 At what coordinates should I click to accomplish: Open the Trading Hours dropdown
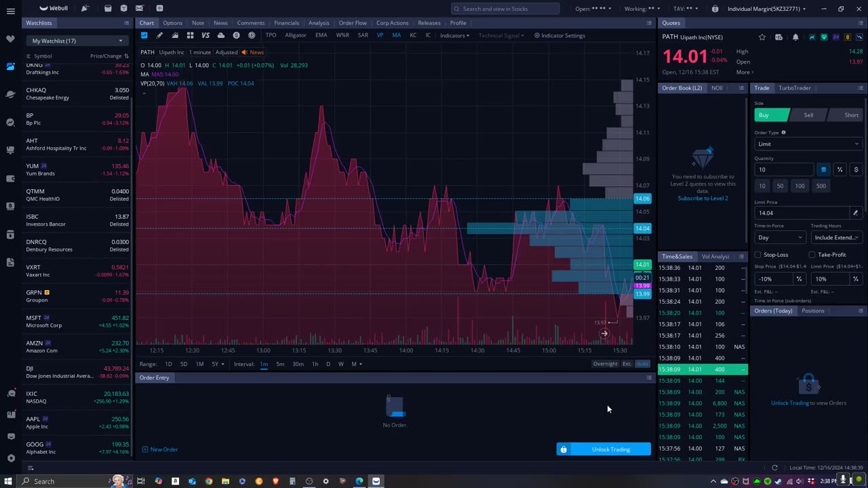[x=837, y=237]
